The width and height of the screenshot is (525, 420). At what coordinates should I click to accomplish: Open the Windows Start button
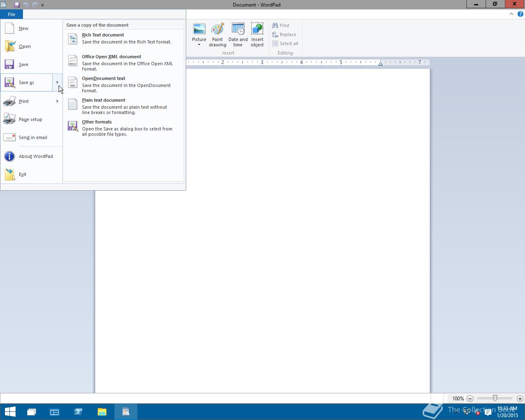tap(10, 411)
